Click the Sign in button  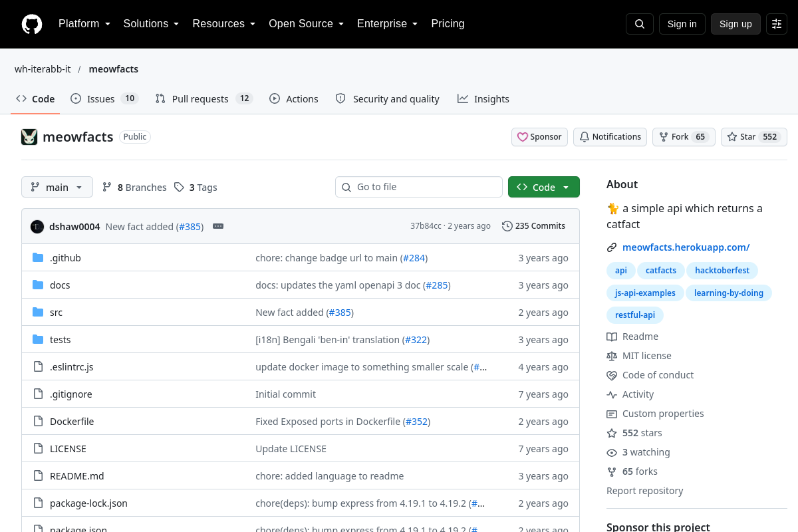click(x=682, y=24)
